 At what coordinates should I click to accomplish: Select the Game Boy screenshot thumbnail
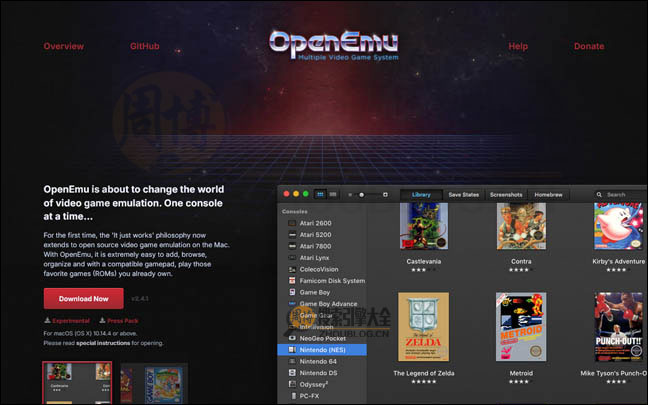154,384
